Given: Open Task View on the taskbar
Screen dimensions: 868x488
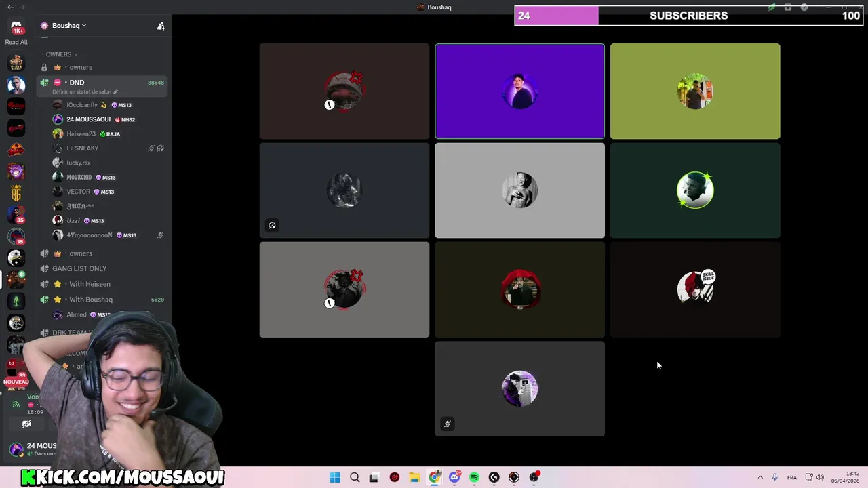Looking at the screenshot, I should pyautogui.click(x=374, y=477).
